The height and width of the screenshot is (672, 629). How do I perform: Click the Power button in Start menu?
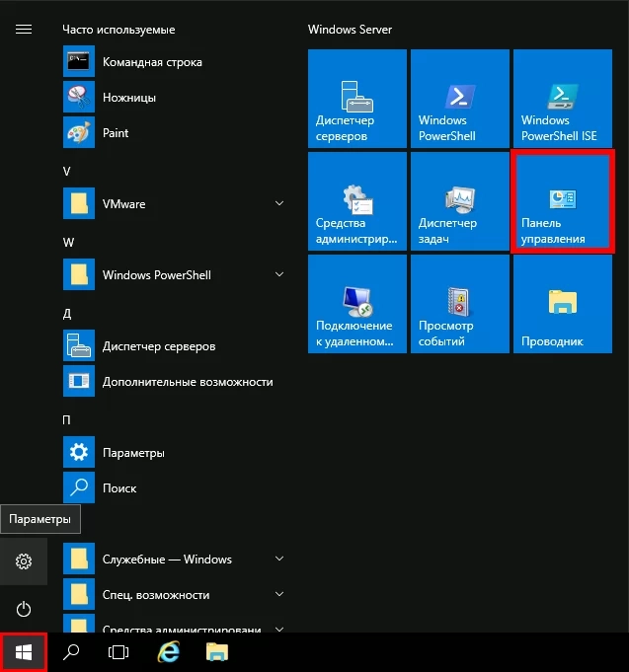pyautogui.click(x=24, y=609)
